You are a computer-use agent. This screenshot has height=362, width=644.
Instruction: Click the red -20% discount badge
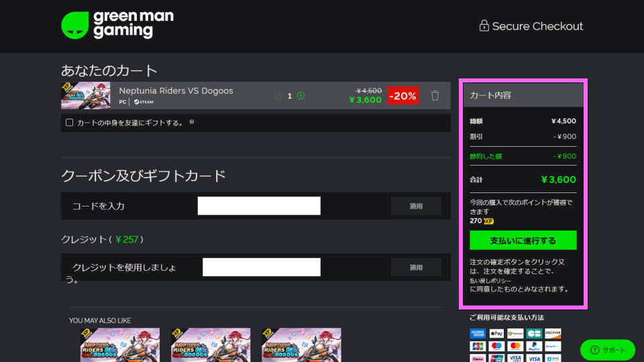point(403,96)
